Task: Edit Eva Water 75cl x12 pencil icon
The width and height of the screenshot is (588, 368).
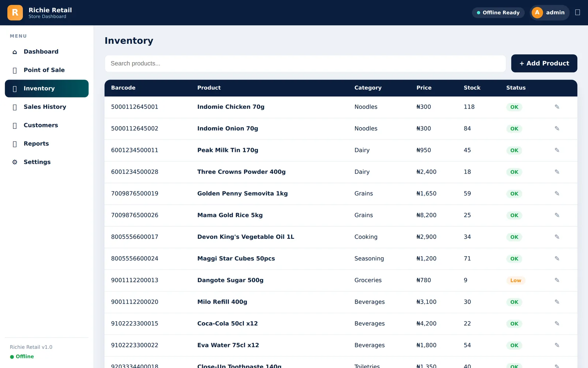Action: [x=557, y=346]
